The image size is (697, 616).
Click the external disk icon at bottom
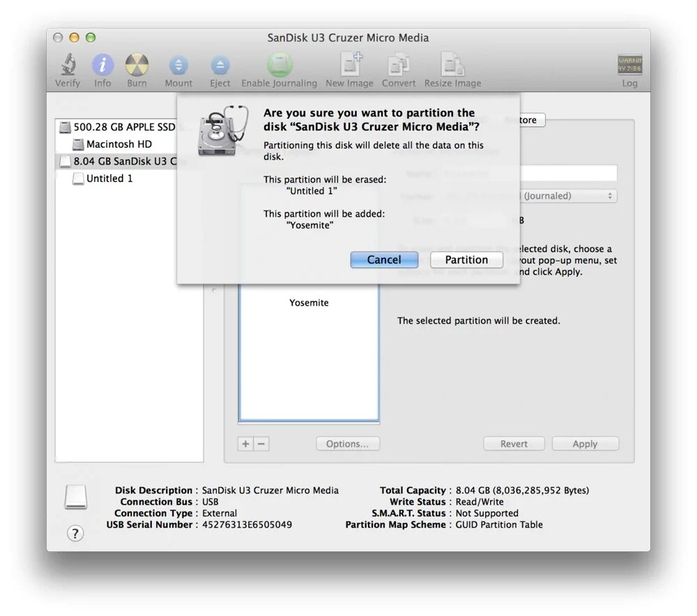[x=75, y=496]
